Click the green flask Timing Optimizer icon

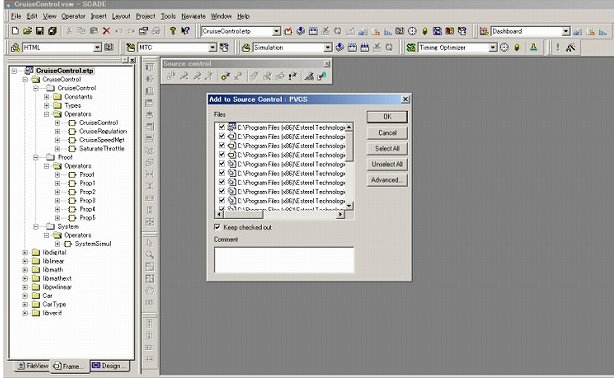(533, 47)
